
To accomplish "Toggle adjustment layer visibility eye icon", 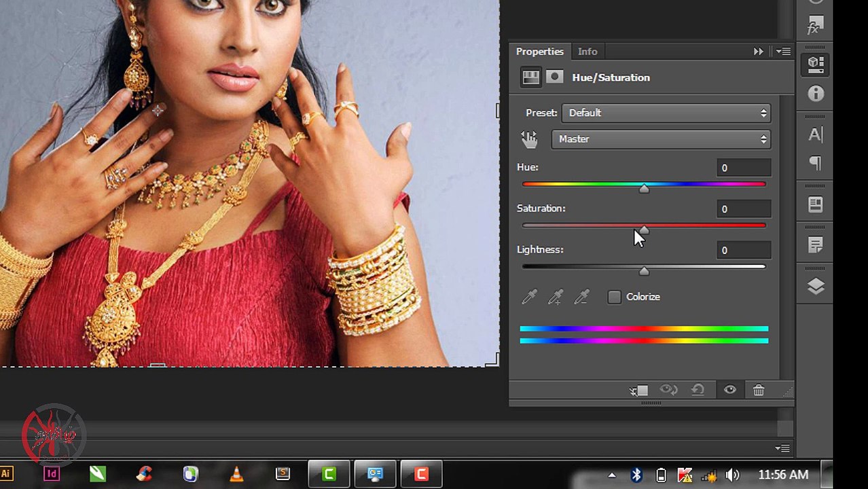I will click(730, 390).
